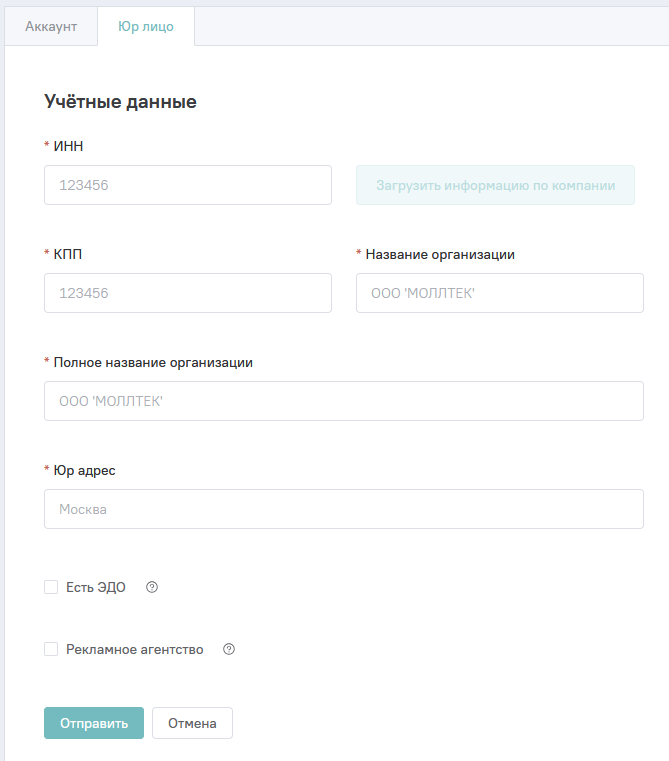Switch to the Аккаунт tab

coord(51,27)
